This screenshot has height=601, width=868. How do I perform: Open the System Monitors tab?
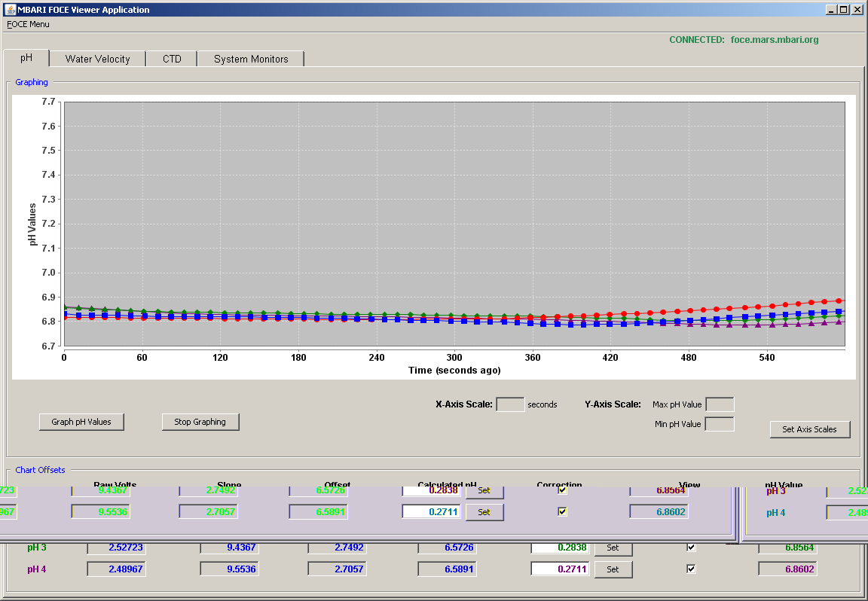251,59
